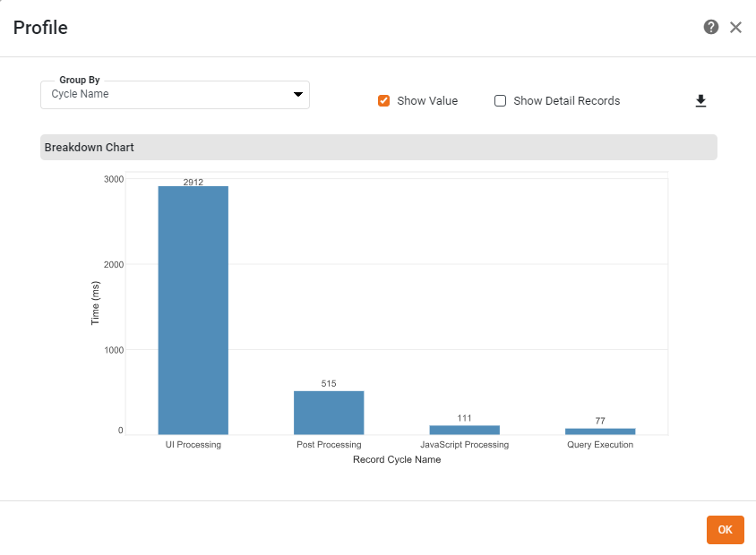Uncheck the Show Value checkbox
The width and height of the screenshot is (756, 555).
tap(384, 101)
